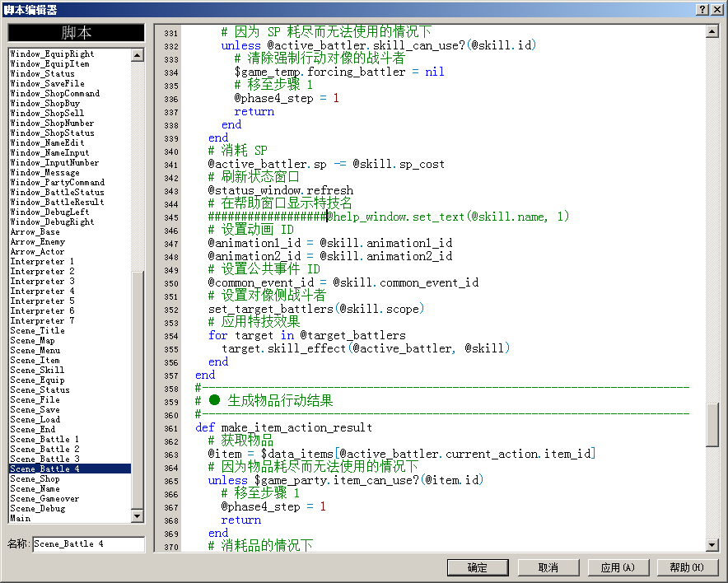Click the commented '@help_window.set_text' code line

(x=389, y=217)
